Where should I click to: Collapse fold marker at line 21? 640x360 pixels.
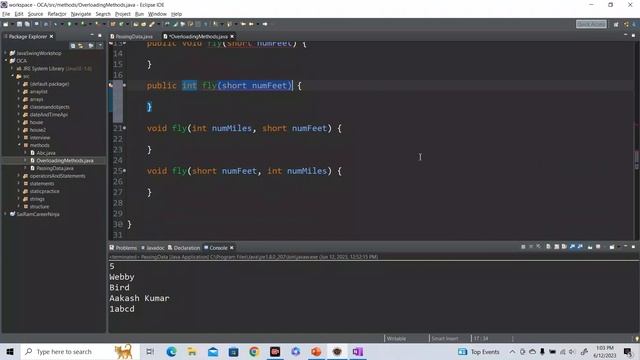coord(124,128)
